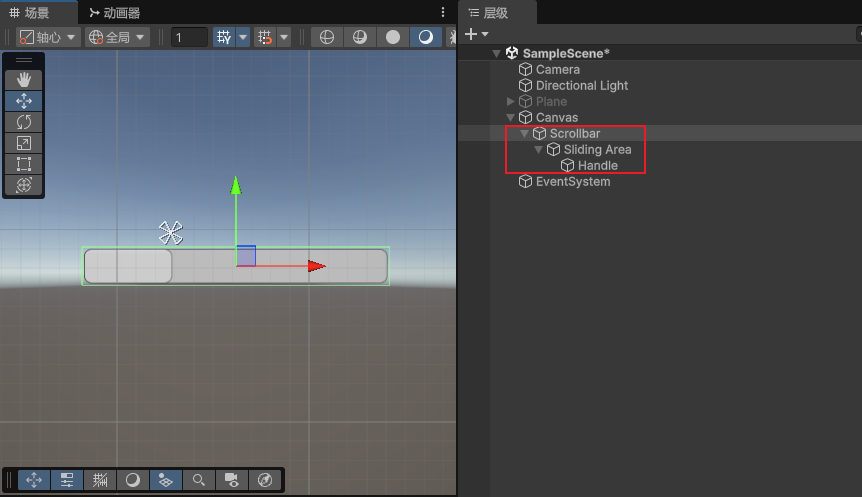Click the green Y-axis gizmo arrow
This screenshot has height=497, width=862.
(x=236, y=186)
